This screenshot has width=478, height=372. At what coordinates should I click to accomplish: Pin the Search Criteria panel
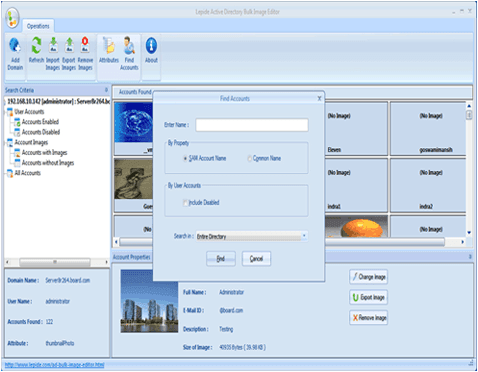click(106, 90)
